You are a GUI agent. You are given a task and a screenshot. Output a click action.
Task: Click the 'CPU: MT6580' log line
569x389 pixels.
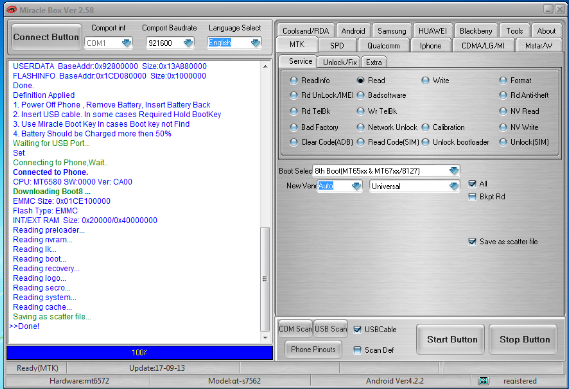tap(73, 182)
